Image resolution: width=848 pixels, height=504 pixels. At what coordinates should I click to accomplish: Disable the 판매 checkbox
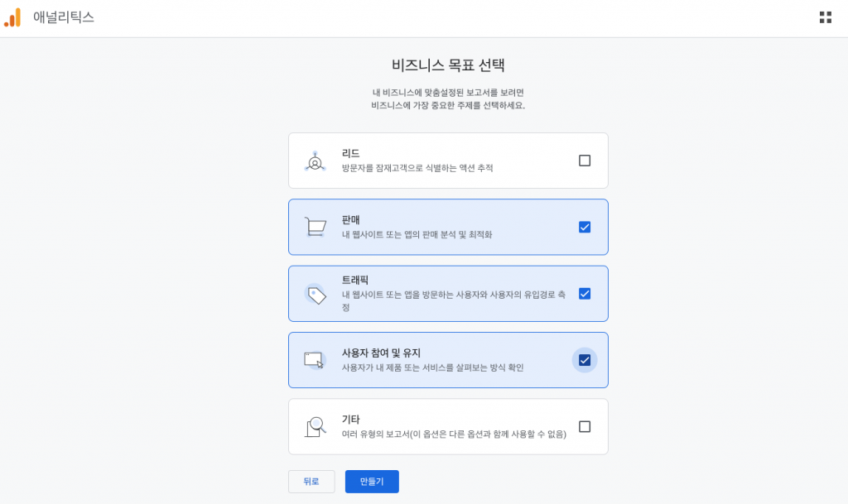coord(585,227)
